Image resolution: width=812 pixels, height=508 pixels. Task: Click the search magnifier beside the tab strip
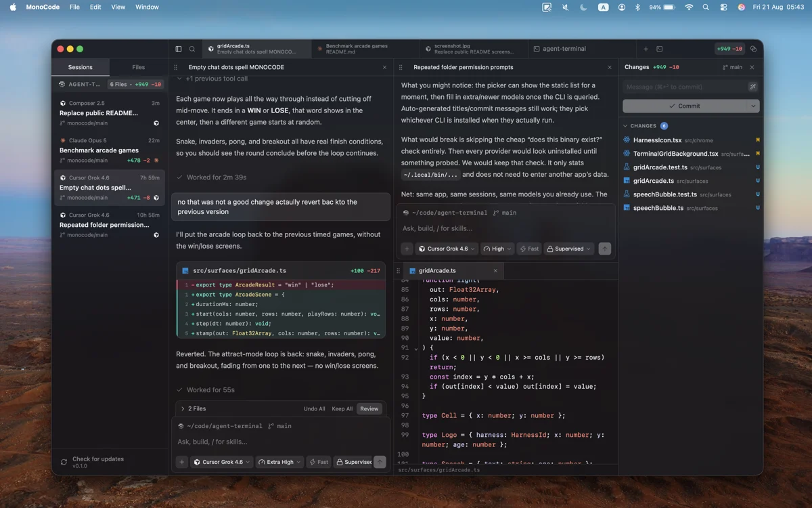(x=192, y=49)
